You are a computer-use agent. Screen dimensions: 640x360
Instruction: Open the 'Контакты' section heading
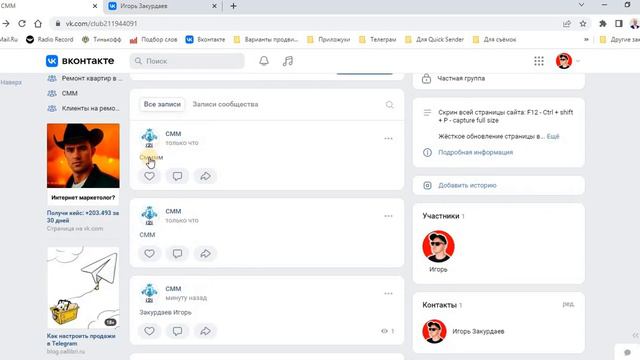(x=440, y=305)
